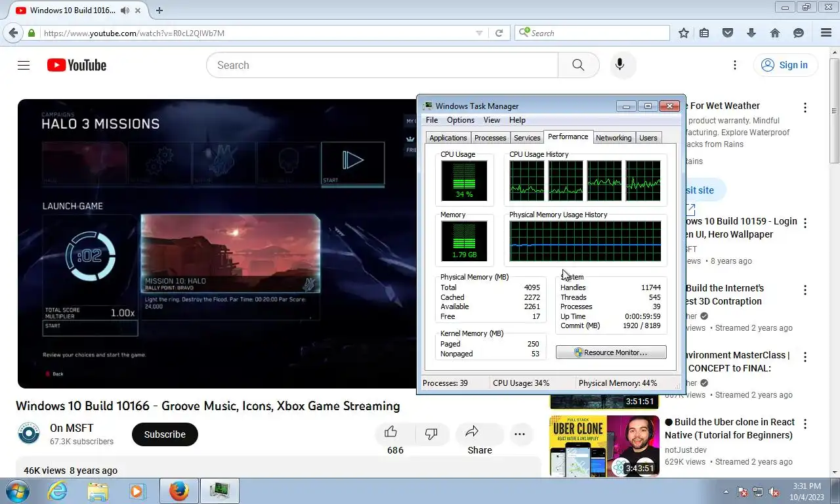Click the Resource Monitor button
Image resolution: width=840 pixels, height=504 pixels.
tap(611, 352)
